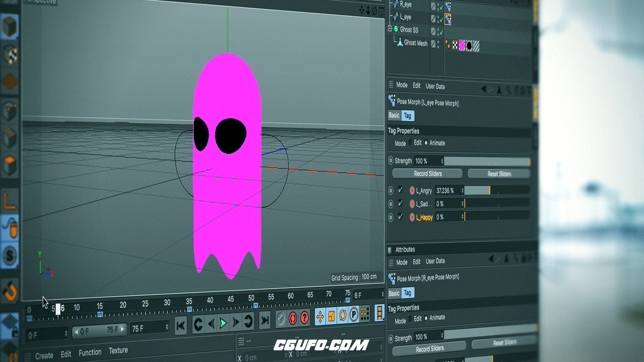Click Record Sliders for L_eye Pose Morph
The height and width of the screenshot is (362, 644).
click(428, 173)
